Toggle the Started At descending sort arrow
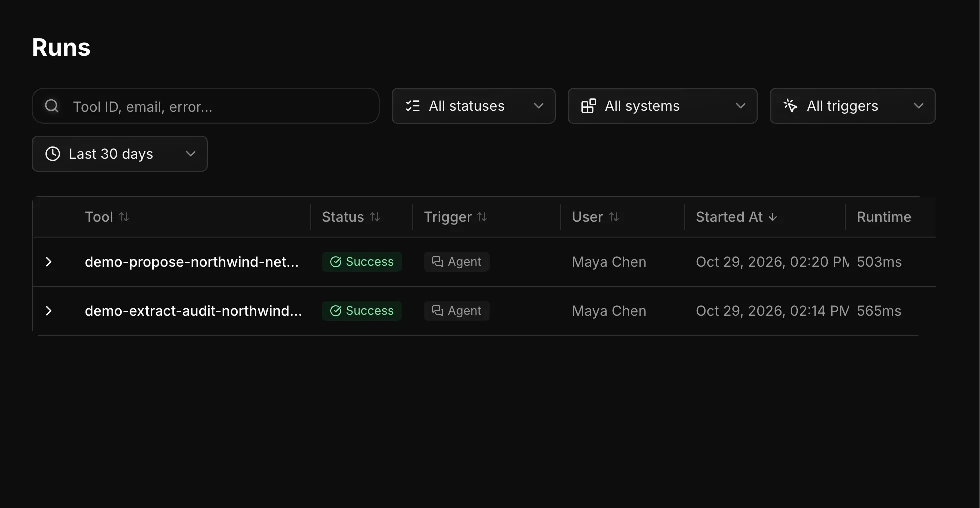The width and height of the screenshot is (980, 508). (x=773, y=217)
